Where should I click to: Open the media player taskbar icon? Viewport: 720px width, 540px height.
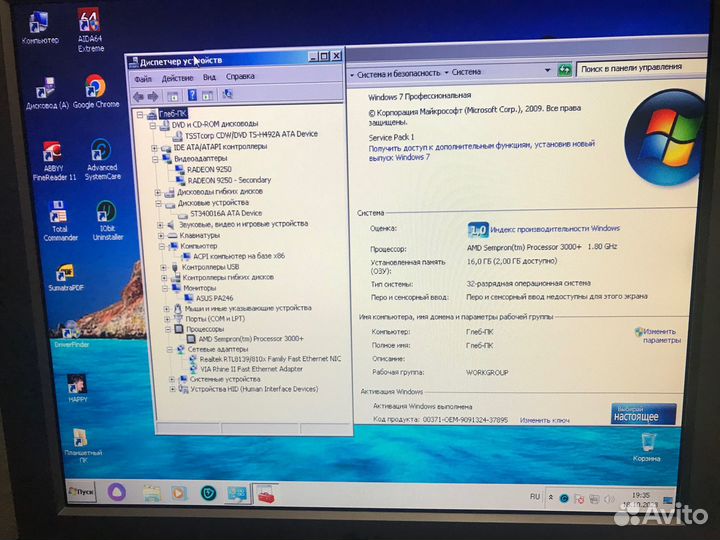click(179, 494)
